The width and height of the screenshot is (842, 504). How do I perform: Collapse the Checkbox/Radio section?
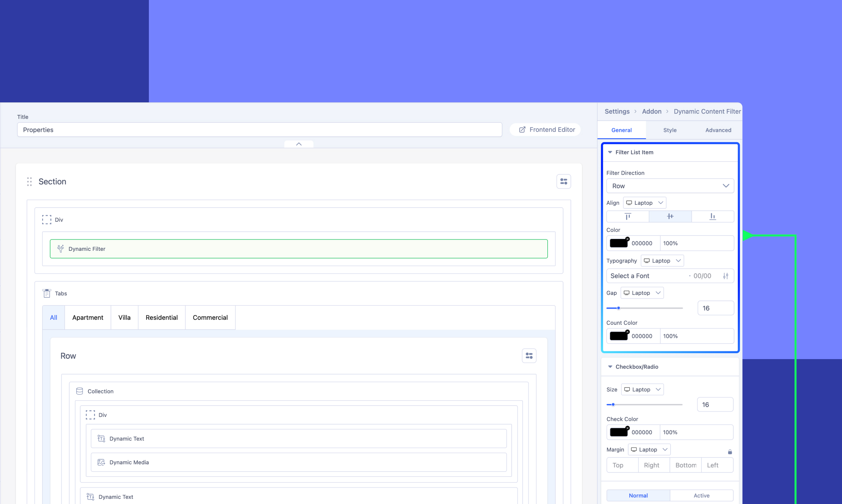610,367
